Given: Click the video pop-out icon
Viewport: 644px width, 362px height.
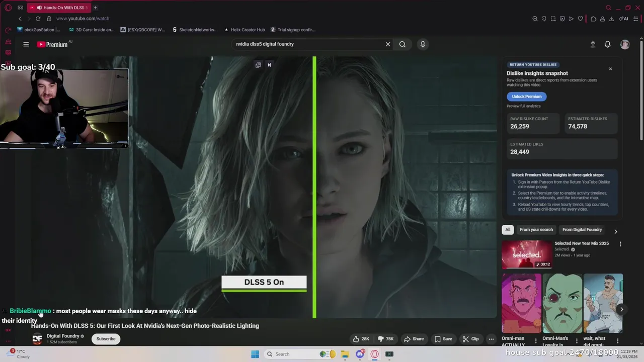Looking at the screenshot, I should pos(258,65).
